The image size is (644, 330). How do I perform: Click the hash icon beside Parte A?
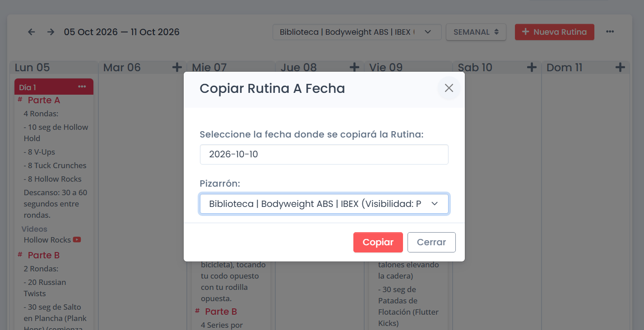click(20, 99)
